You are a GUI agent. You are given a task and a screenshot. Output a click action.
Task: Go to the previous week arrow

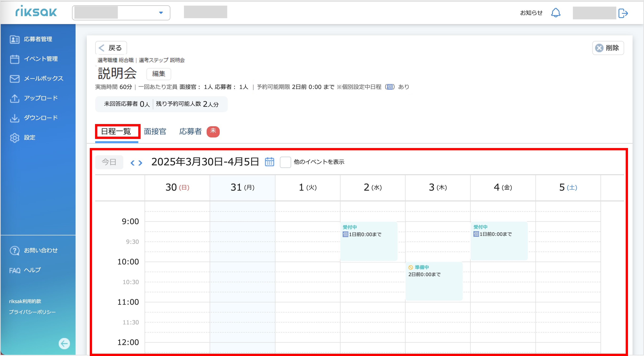(132, 163)
